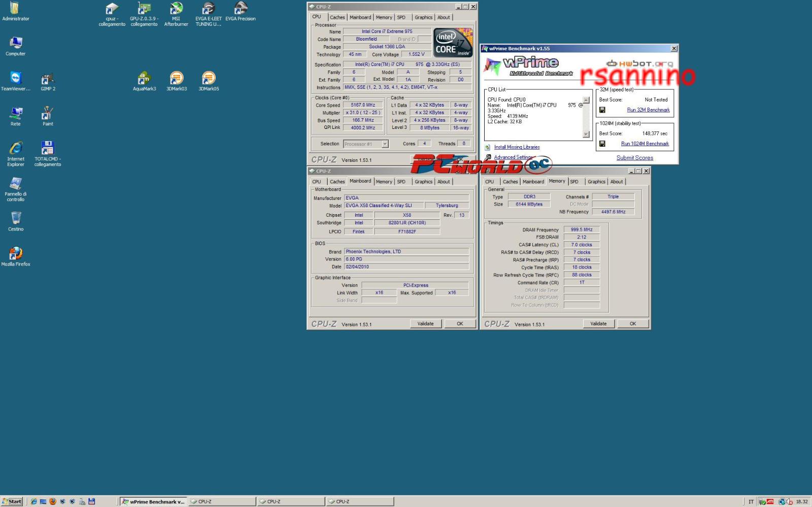Launch the cpuz collegamento desktop shortcut
This screenshot has height=507, width=812.
112,14
